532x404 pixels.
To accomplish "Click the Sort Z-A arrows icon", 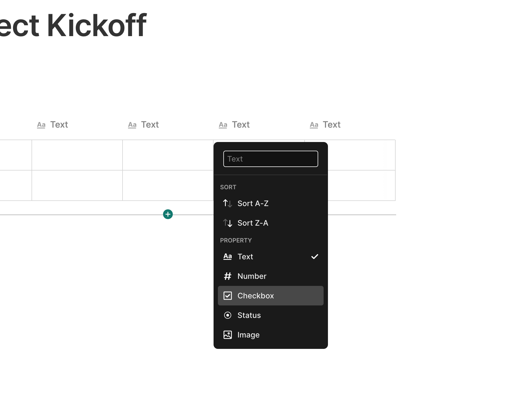I will click(x=227, y=223).
